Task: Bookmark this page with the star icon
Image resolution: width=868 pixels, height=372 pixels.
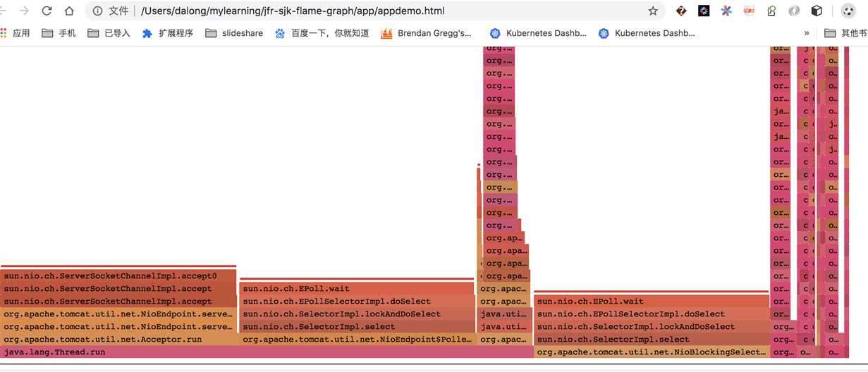Action: pyautogui.click(x=653, y=11)
